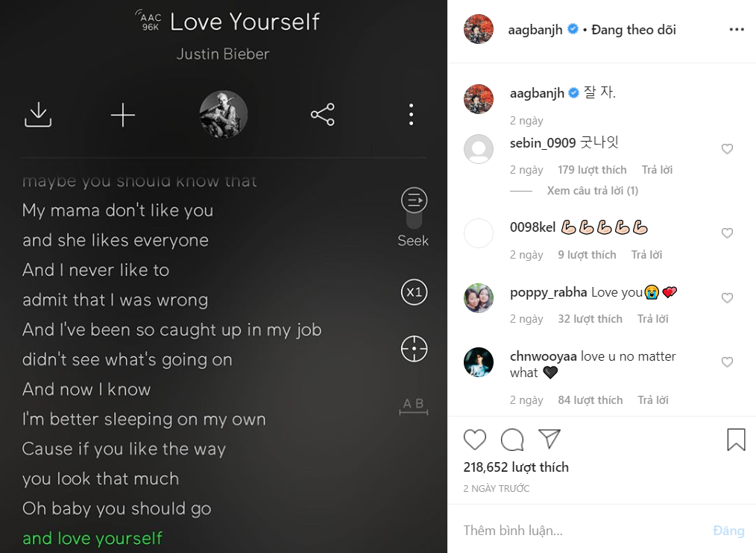Click the plus add-to-playlist icon
Viewport: 756px width, 553px height.
click(123, 115)
